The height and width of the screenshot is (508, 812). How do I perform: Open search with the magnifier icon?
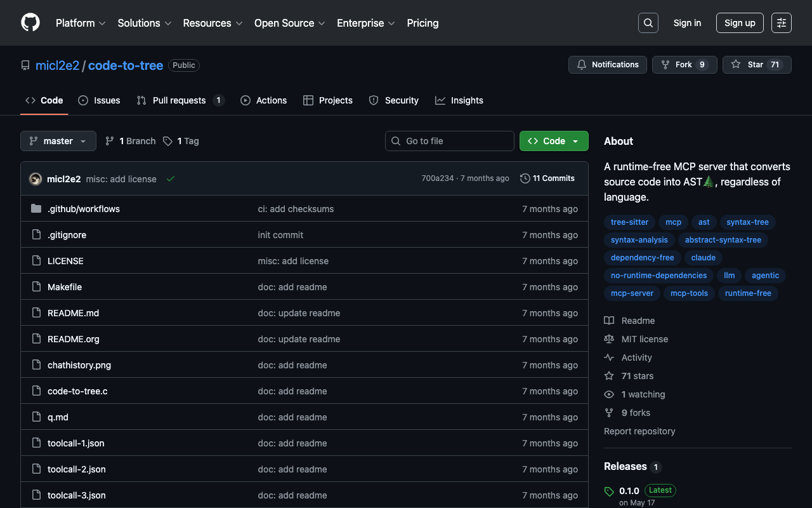pyautogui.click(x=648, y=23)
